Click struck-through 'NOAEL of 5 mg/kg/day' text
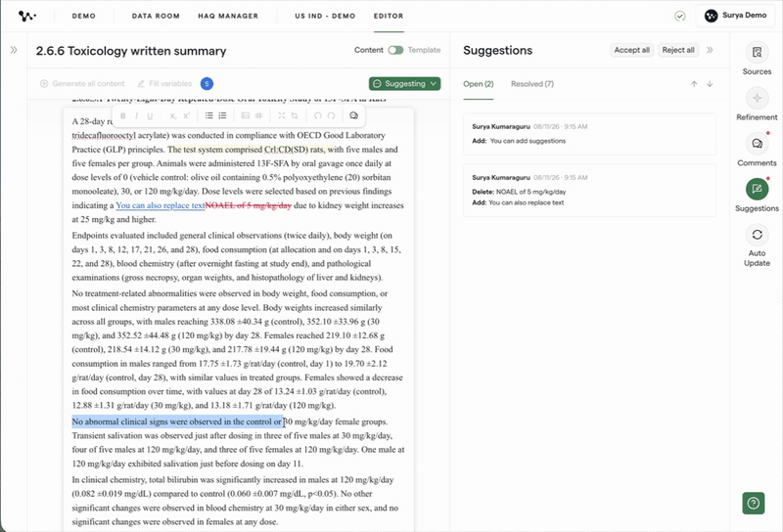The height and width of the screenshot is (532, 783). [249, 205]
